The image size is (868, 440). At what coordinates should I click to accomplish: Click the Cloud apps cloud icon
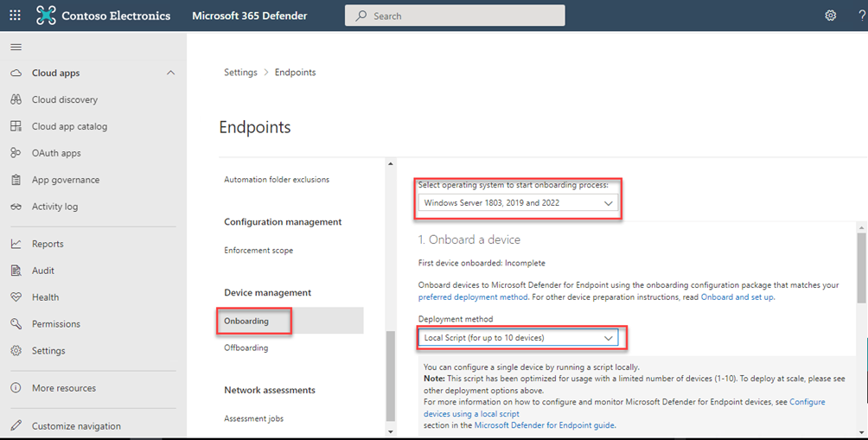tap(16, 73)
